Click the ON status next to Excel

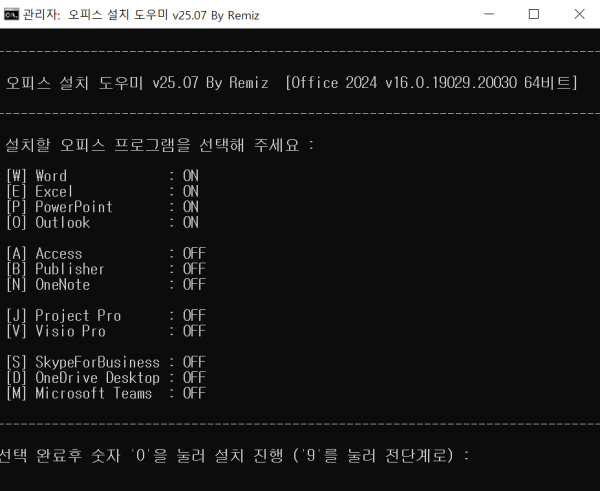[191, 191]
